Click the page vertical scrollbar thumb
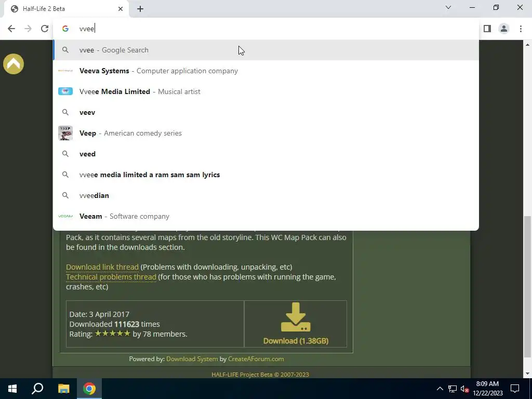The width and height of the screenshot is (532, 399). [527, 287]
